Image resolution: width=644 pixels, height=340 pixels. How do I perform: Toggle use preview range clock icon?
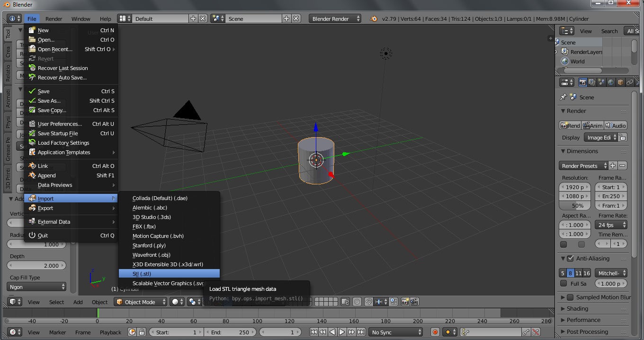tap(132, 332)
